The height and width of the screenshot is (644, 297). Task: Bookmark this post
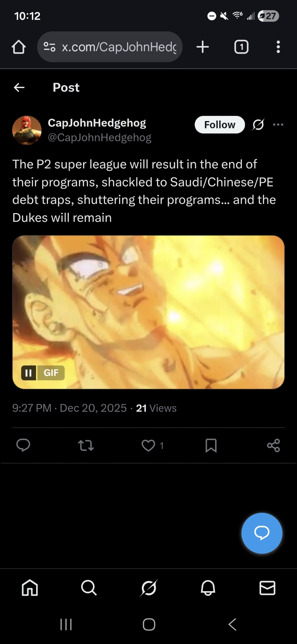[x=211, y=445]
